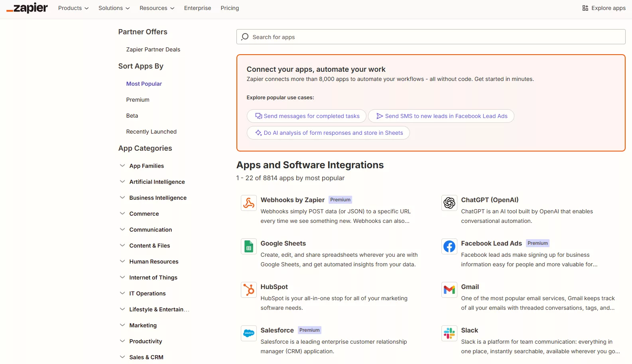Sort apps by Recently Launched
The image size is (632, 364).
click(x=151, y=132)
